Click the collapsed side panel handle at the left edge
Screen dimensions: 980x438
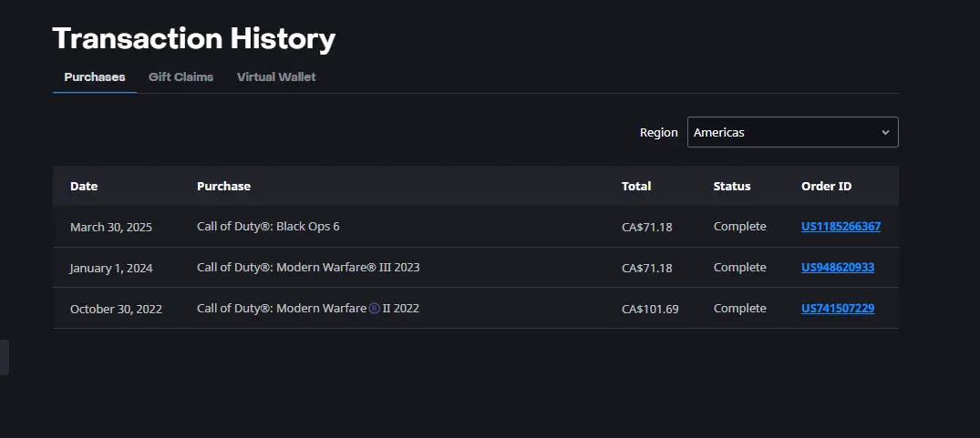[x=5, y=358]
